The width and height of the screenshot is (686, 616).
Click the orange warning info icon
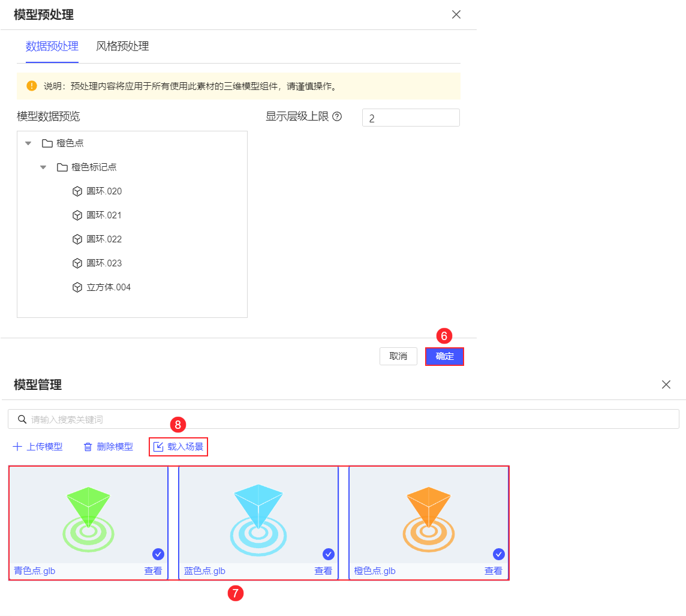pos(32,86)
